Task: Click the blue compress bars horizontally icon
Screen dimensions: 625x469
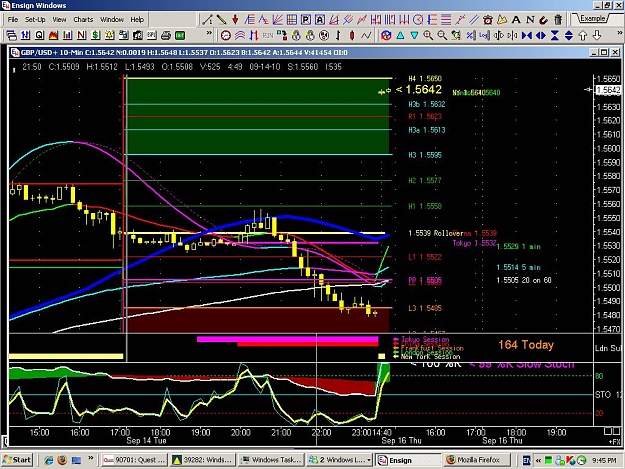Action: [x=527, y=35]
